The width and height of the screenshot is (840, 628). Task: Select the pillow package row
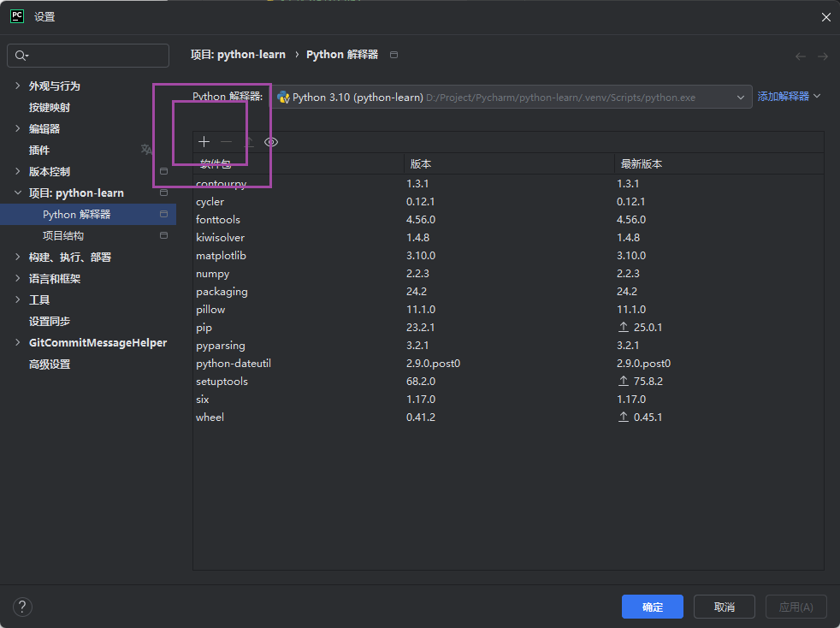[x=508, y=309]
